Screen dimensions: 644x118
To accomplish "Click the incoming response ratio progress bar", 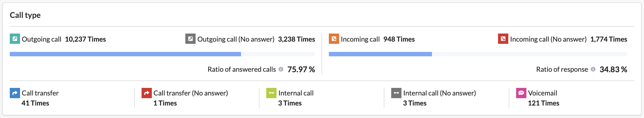I will pyautogui.click(x=478, y=54).
